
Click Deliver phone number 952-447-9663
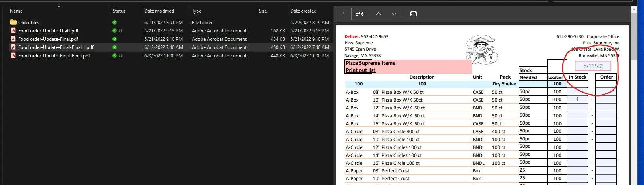[374, 36]
